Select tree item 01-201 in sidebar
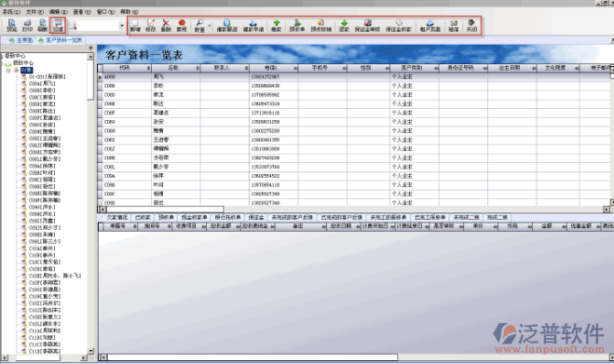This screenshot has height=364, width=614. pos(47,76)
